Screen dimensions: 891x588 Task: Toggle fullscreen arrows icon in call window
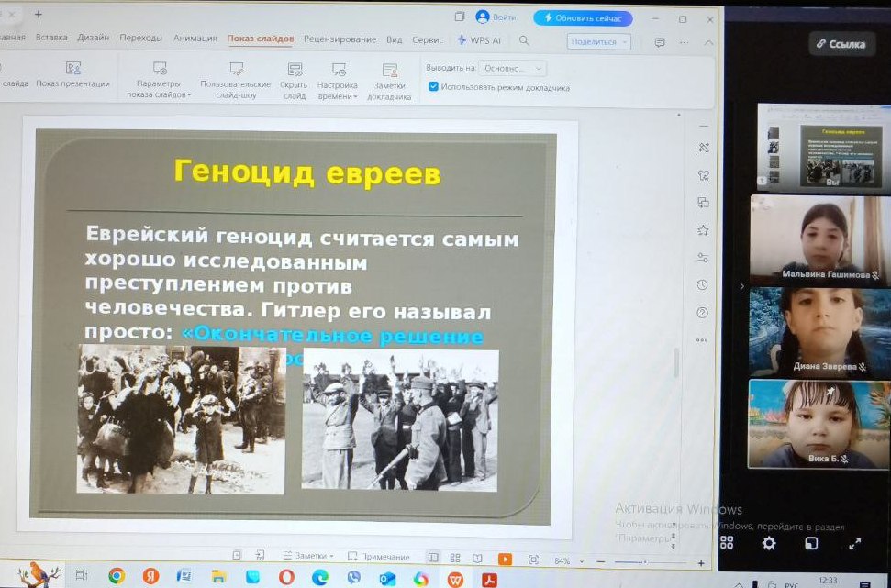click(x=854, y=544)
